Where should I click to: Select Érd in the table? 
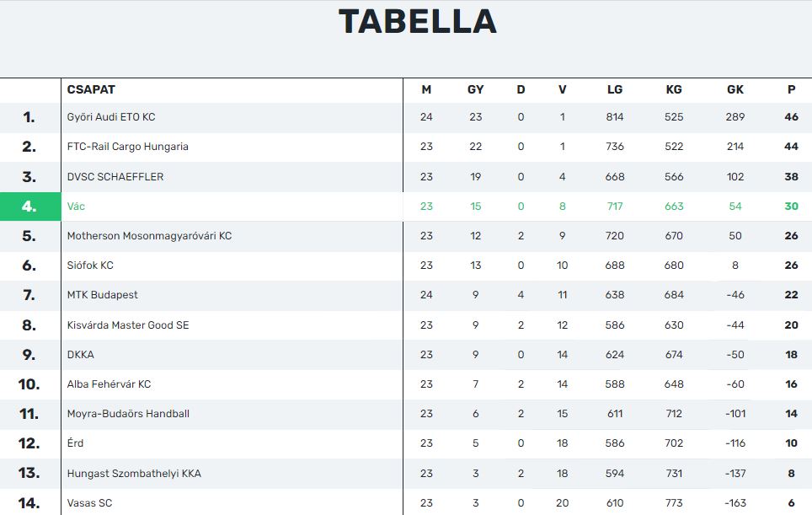[75, 443]
